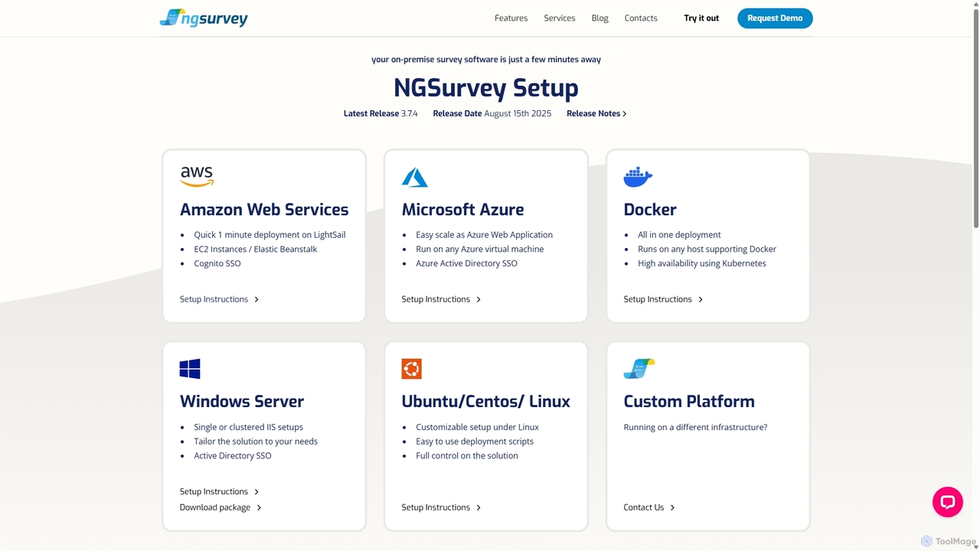Click chevron beside Azure Setup Instructions
The width and height of the screenshot is (980, 551).
click(479, 299)
